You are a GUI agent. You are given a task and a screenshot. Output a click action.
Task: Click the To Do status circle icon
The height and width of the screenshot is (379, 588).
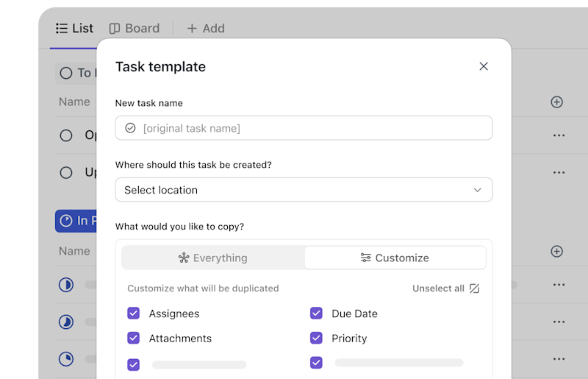coord(66,73)
